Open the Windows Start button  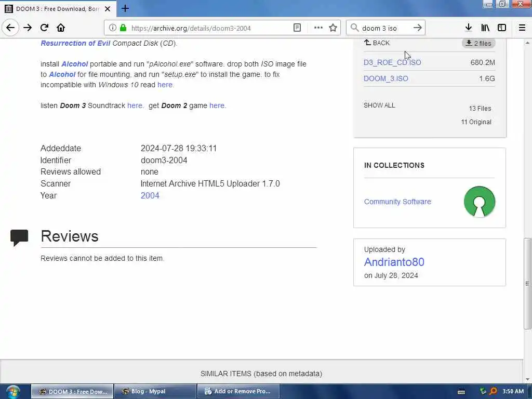pyautogui.click(x=13, y=392)
